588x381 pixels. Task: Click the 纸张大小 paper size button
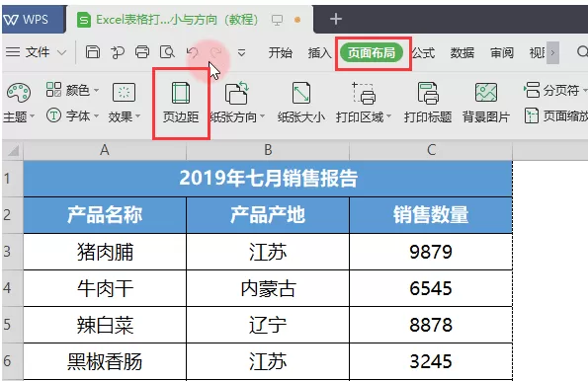pos(301,103)
